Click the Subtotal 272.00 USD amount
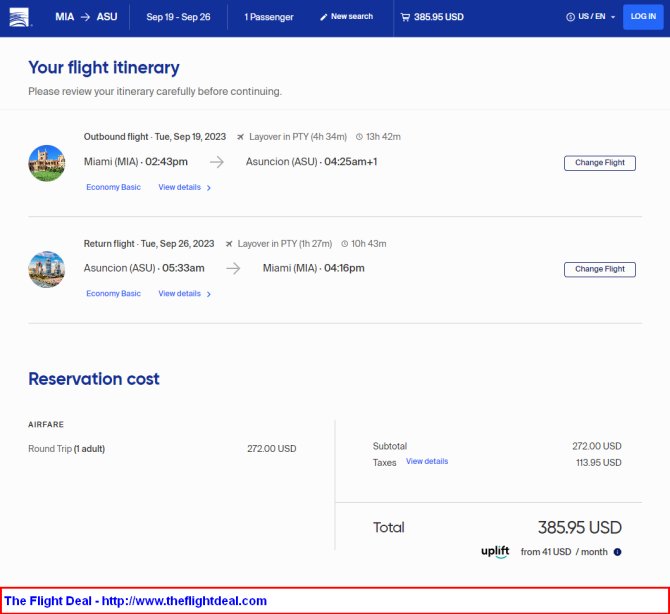Viewport: 670px width, 614px height. [597, 446]
